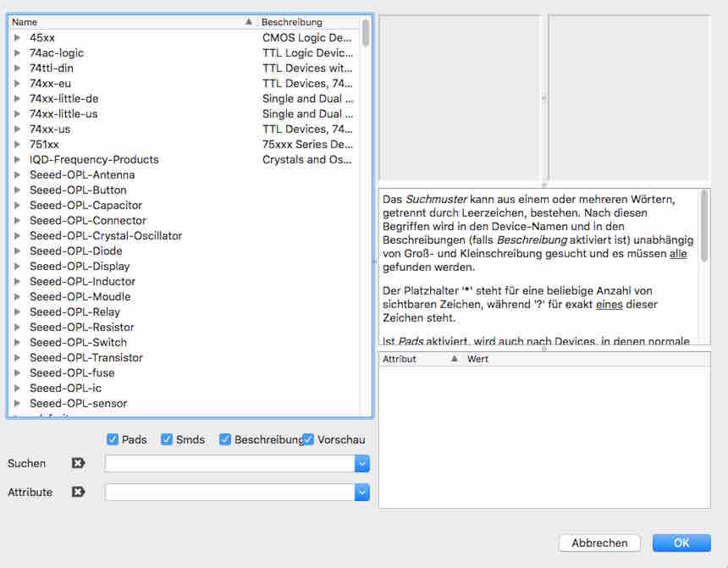Viewport: 728px width, 568px height.
Task: Select the Seeed-OPL-Relay row
Action: [x=185, y=312]
